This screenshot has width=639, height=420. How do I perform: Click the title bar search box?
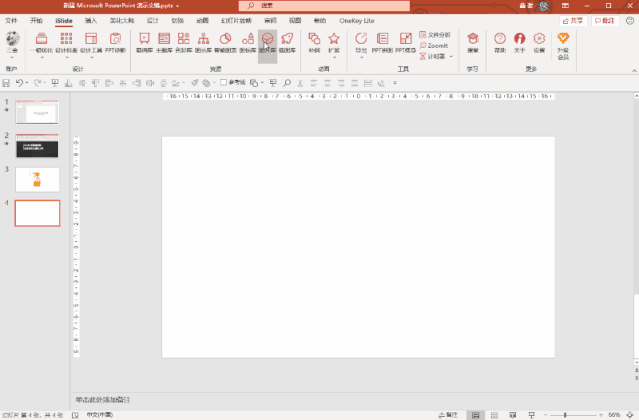(x=324, y=6)
